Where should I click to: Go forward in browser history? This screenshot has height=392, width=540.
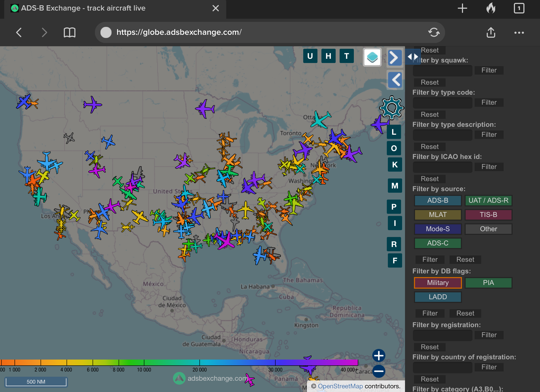click(x=44, y=32)
